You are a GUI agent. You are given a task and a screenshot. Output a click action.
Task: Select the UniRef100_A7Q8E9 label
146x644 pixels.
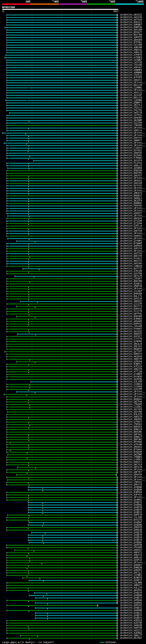coord(131,58)
